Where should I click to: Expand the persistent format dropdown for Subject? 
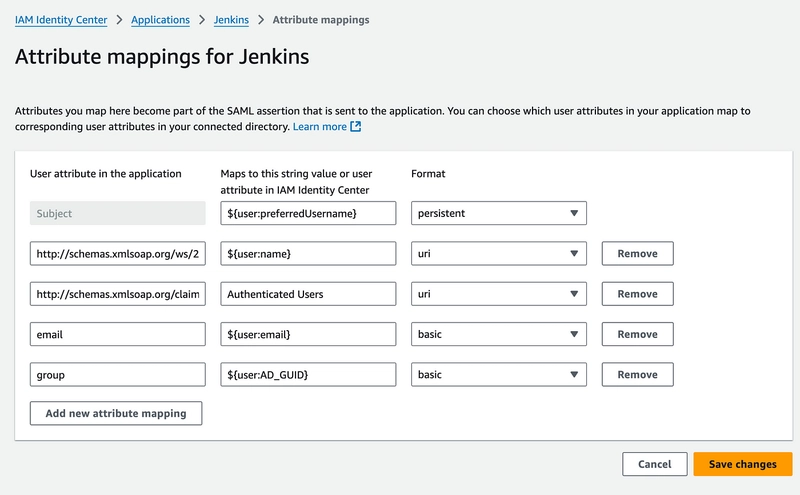(498, 213)
